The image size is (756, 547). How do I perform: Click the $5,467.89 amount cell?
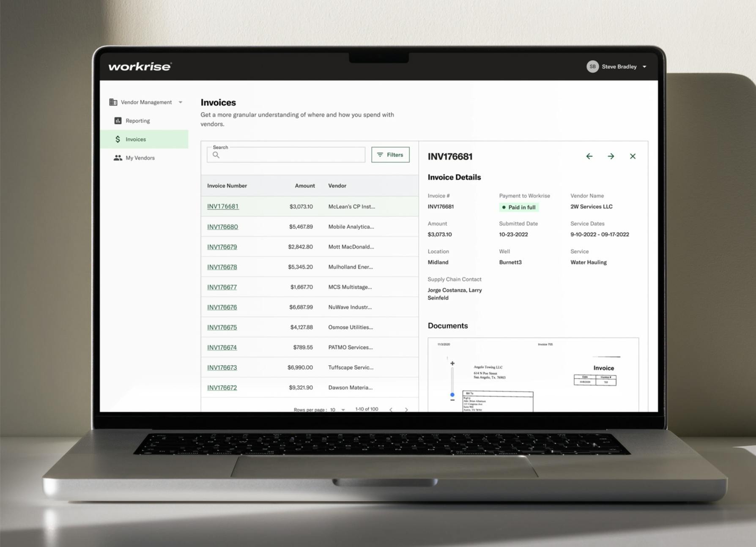[301, 227]
